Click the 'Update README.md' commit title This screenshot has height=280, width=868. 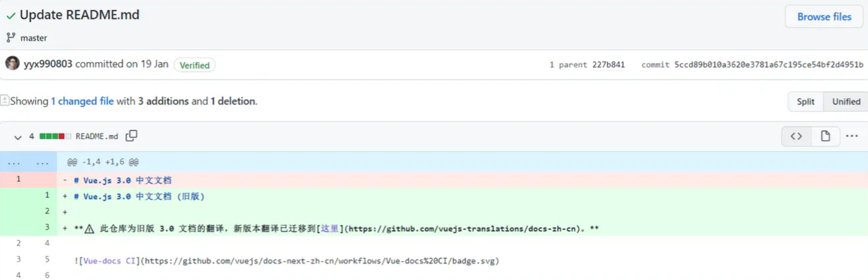79,15
